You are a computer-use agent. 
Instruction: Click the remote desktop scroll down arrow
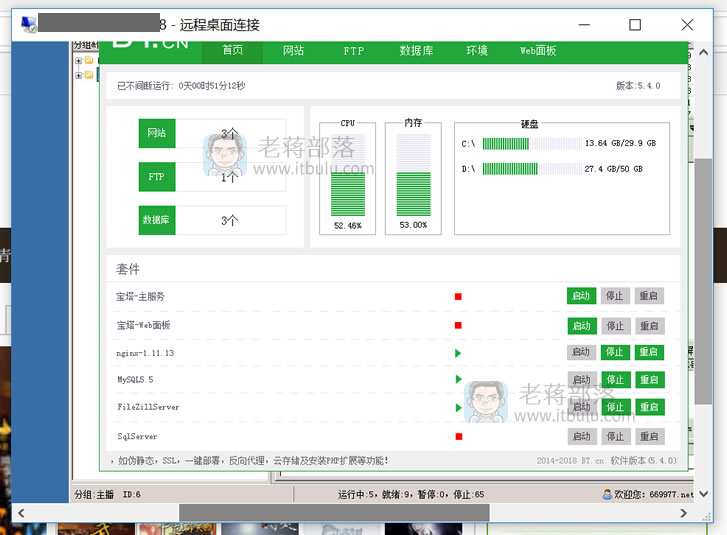(x=703, y=494)
